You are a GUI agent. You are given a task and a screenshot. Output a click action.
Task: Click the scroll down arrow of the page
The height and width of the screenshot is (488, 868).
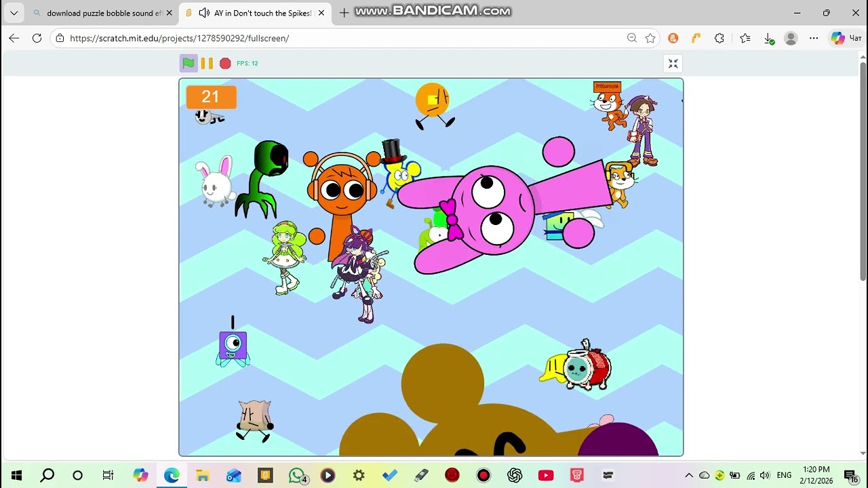[x=863, y=453]
